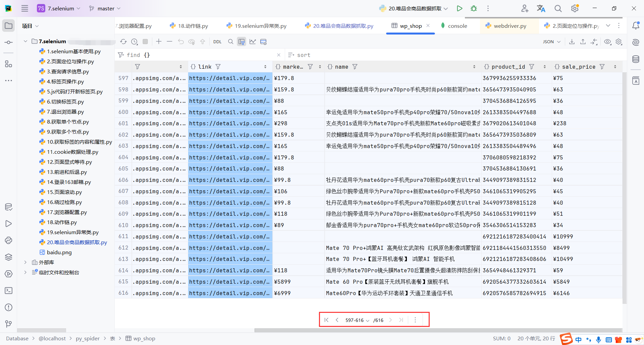
Task: Toggle the filter on the sale_price column
Action: coord(602,67)
